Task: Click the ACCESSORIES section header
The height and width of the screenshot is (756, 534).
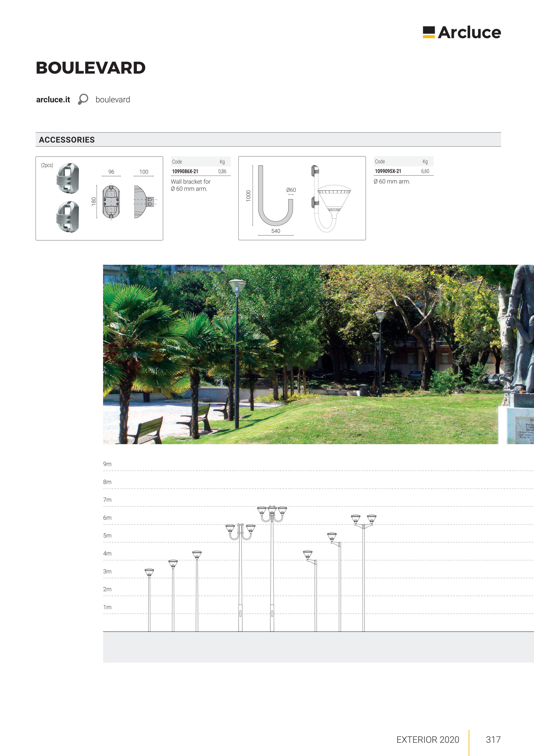Action: (67, 140)
